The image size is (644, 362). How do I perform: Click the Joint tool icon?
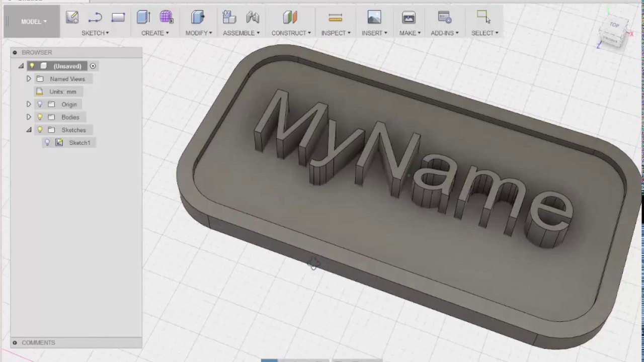[253, 17]
